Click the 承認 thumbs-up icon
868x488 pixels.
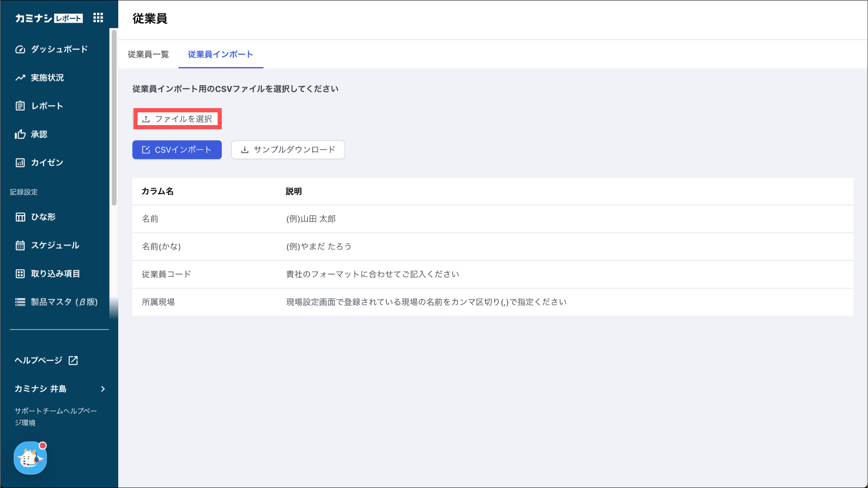click(20, 134)
